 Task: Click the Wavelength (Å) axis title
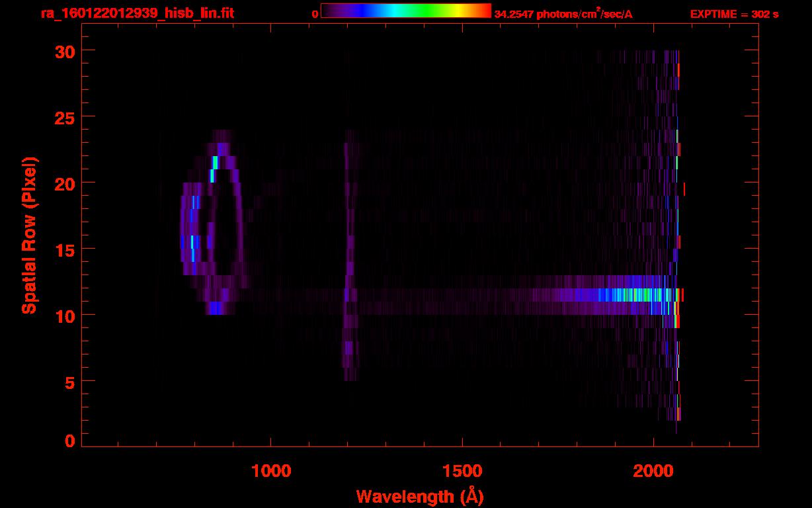(x=419, y=496)
